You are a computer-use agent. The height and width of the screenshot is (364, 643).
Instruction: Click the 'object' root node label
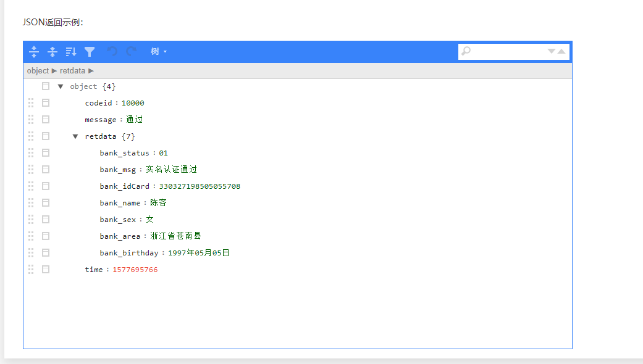[83, 86]
